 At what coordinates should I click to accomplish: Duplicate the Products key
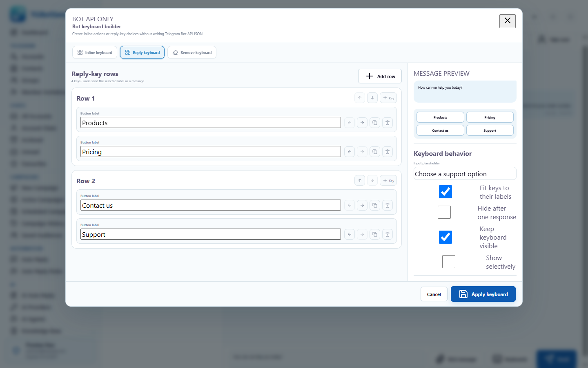[x=375, y=123]
